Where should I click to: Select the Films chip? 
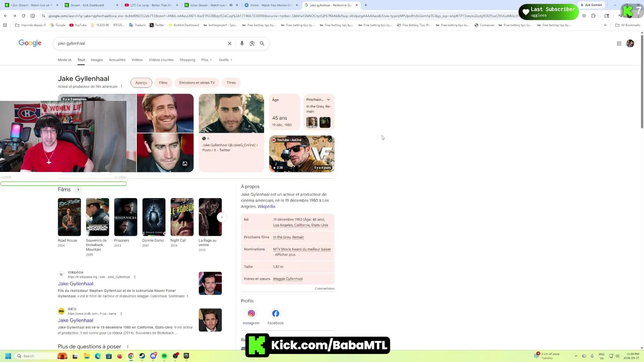click(163, 82)
